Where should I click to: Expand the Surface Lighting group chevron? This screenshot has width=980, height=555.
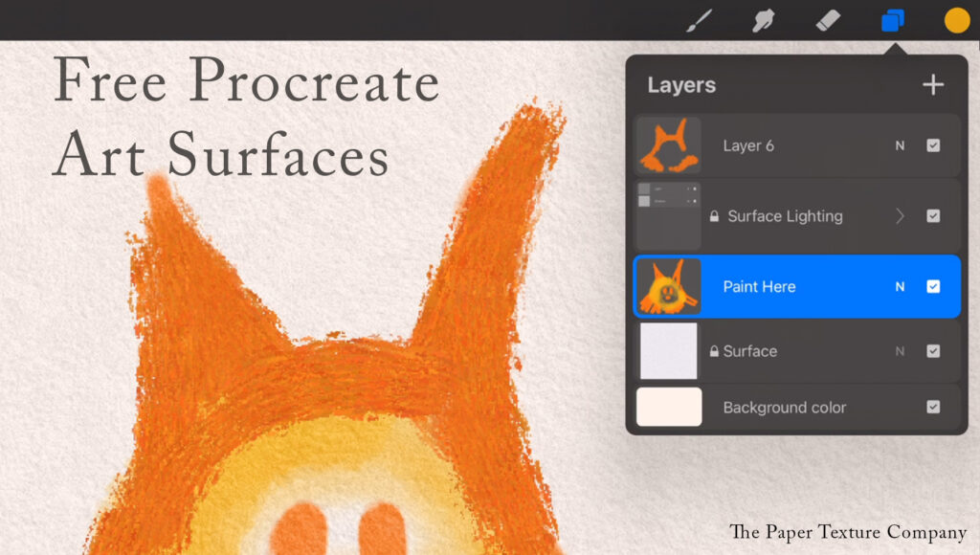(x=900, y=216)
